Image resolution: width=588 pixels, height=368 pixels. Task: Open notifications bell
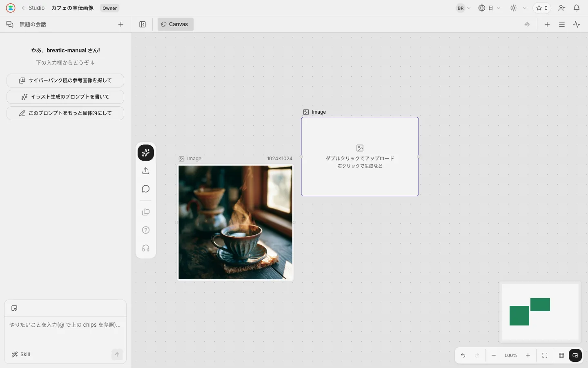[x=577, y=8]
